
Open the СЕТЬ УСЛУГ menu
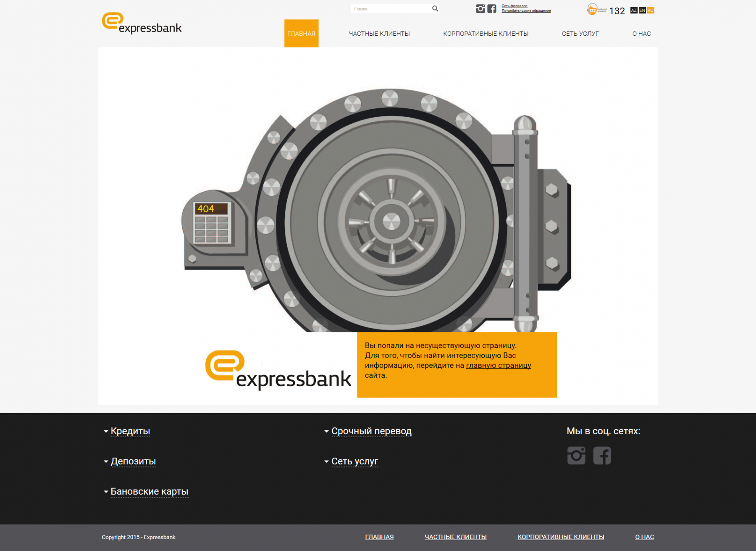point(580,34)
